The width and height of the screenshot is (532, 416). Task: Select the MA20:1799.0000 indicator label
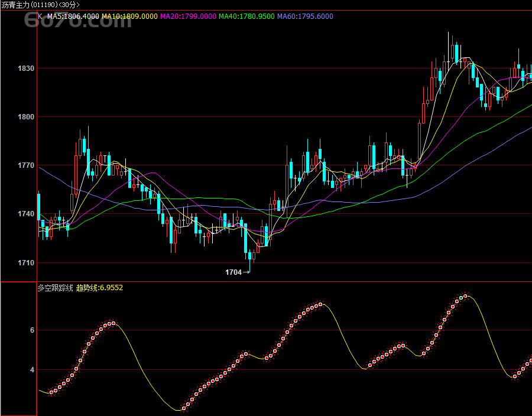(x=188, y=17)
